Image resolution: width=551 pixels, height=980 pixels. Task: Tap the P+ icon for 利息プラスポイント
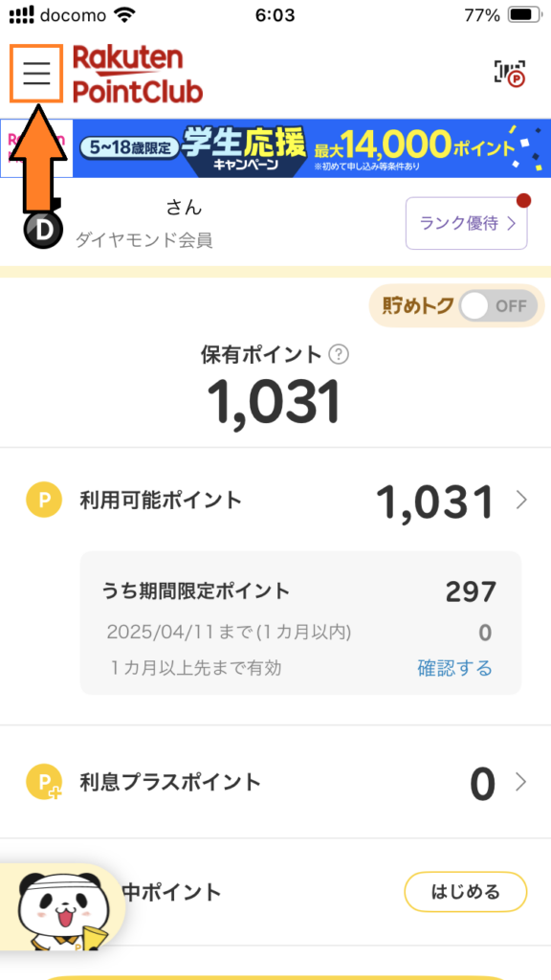(44, 782)
